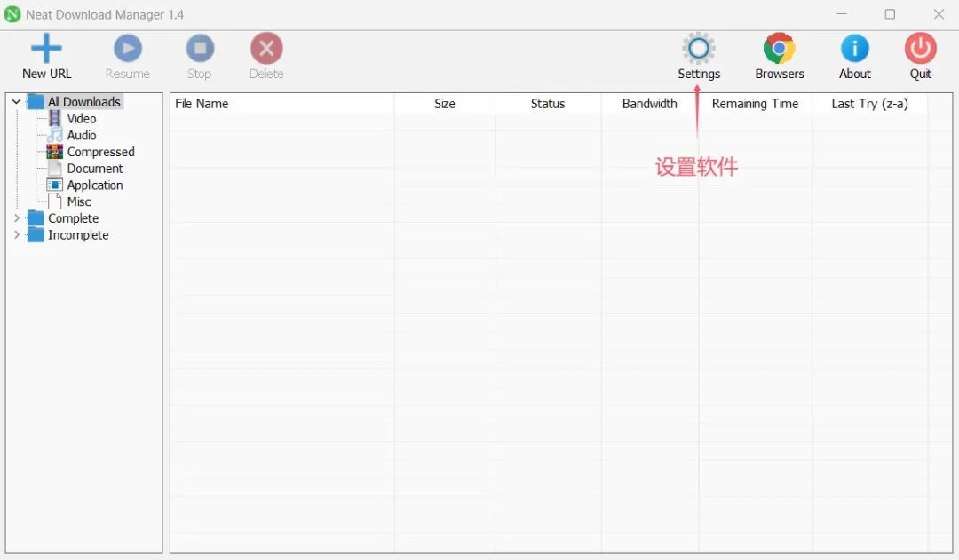Select the Application category
The width and height of the screenshot is (959, 560).
[x=95, y=185]
